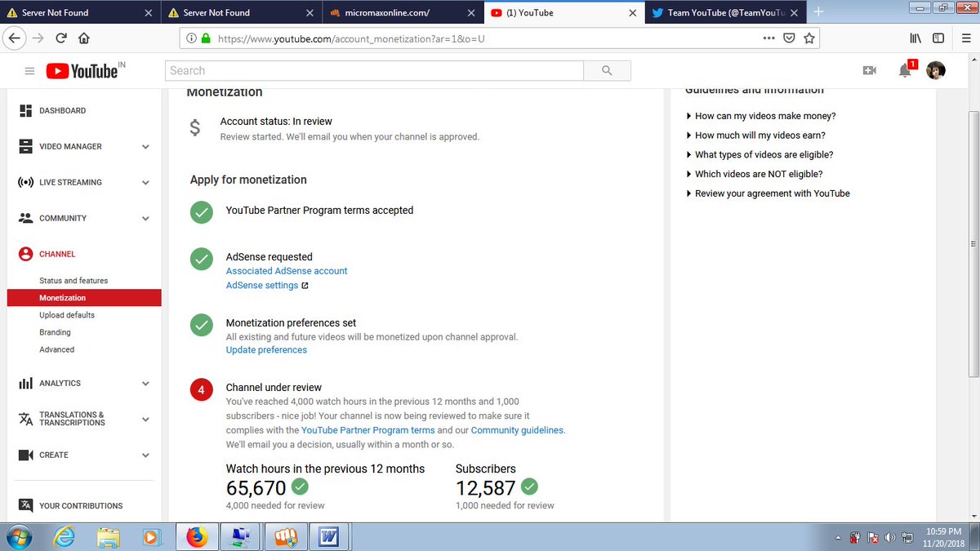
Task: Select Channel in the sidebar
Action: pos(56,254)
